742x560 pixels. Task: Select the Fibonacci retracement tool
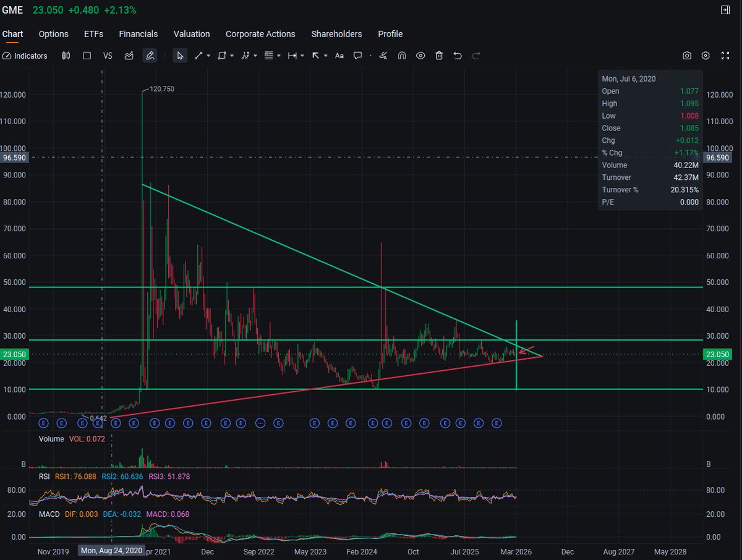pyautogui.click(x=269, y=56)
